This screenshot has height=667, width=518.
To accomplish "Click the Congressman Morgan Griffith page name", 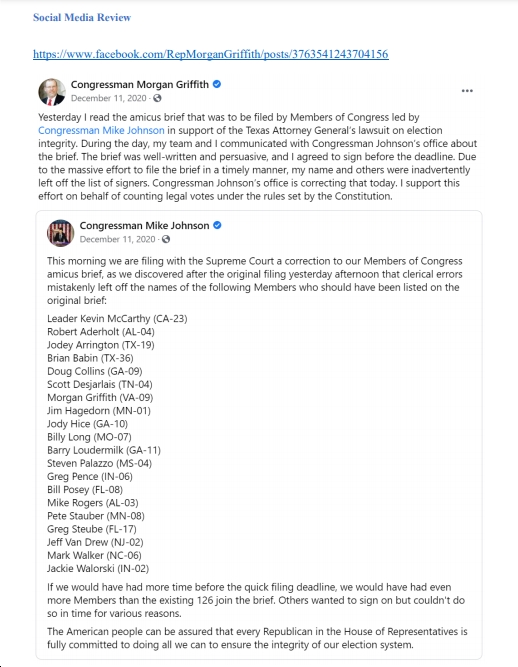I will pyautogui.click(x=140, y=84).
